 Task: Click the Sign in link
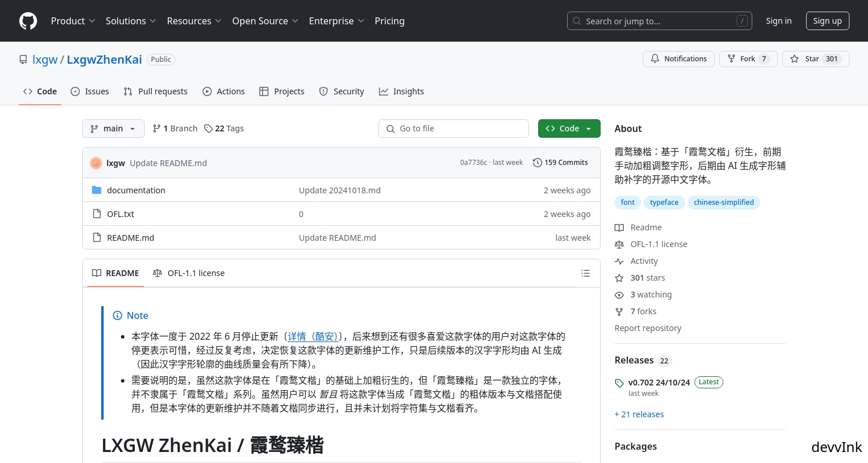779,21
